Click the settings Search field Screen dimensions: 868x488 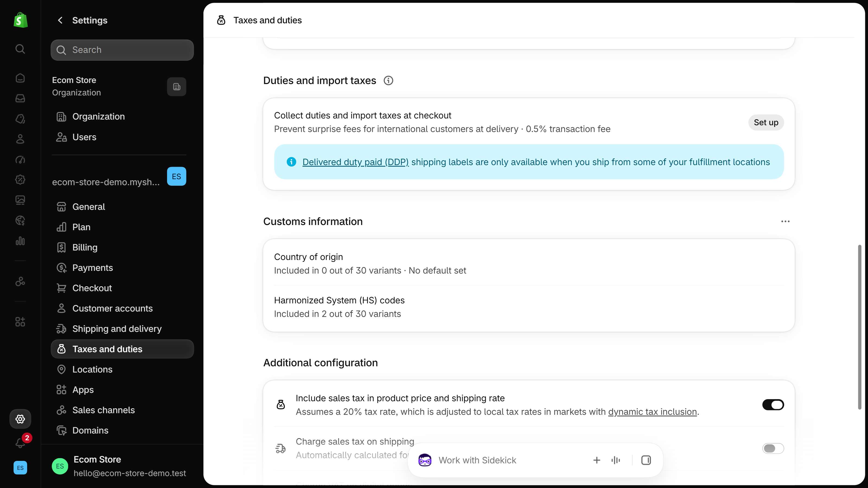(x=122, y=50)
